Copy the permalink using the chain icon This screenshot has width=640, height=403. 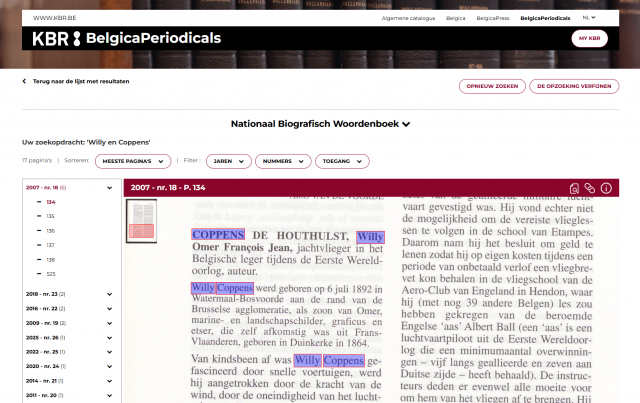point(589,188)
